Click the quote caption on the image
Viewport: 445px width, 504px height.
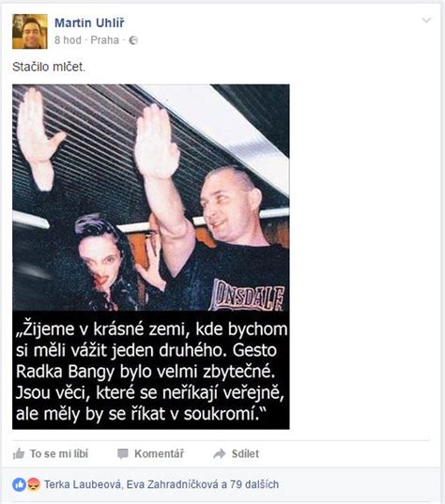coord(151,371)
